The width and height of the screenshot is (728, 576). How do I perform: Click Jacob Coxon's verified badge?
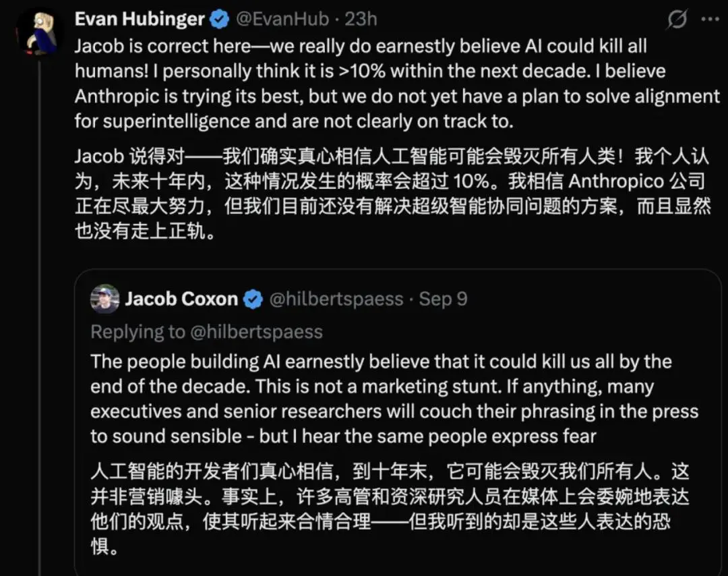253,299
